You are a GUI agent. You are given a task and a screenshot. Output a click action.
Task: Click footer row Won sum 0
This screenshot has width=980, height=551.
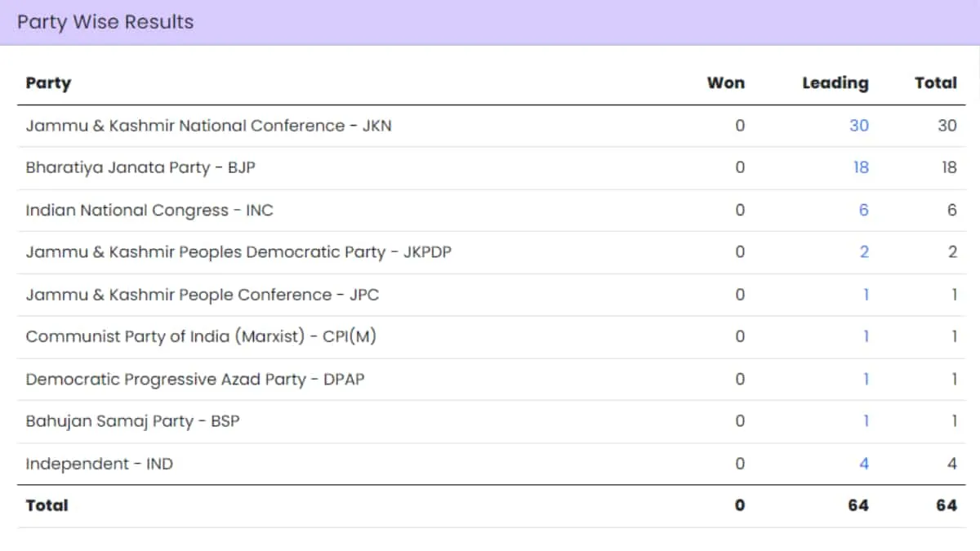click(x=740, y=505)
